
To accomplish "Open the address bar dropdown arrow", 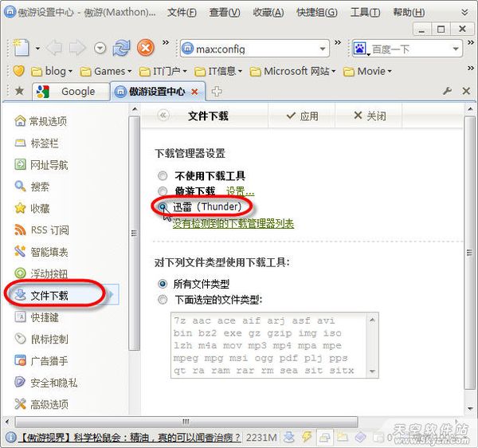I will pyautogui.click(x=322, y=49).
